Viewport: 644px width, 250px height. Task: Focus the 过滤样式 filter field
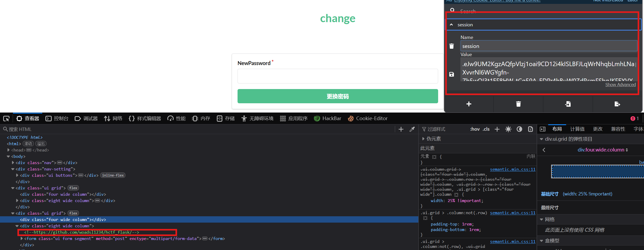click(x=444, y=129)
